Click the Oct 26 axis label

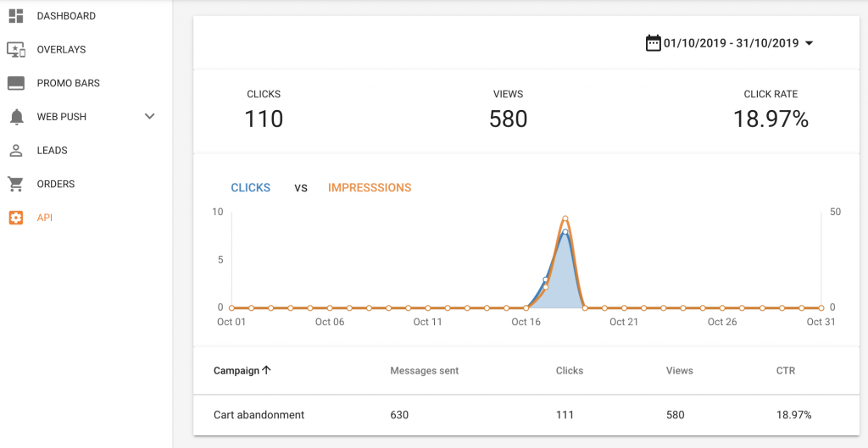(x=722, y=322)
